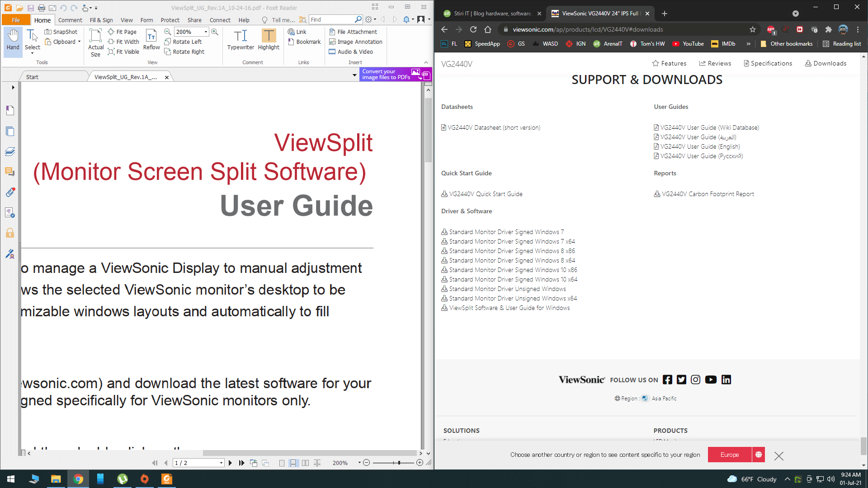The image size is (868, 488).
Task: Toggle facing pages view mode
Action: pos(305,463)
